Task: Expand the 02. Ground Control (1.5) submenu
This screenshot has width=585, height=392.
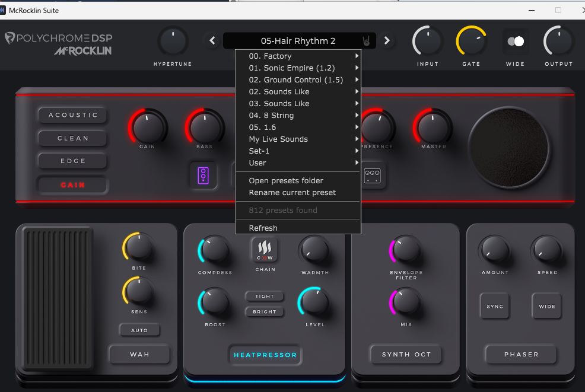Action: click(298, 80)
